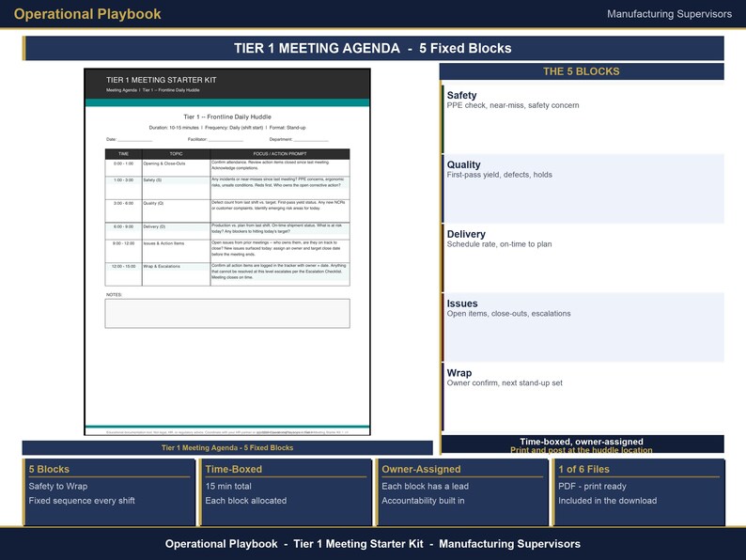Click the 'Duration: 10-15 minutes' line

(227, 128)
